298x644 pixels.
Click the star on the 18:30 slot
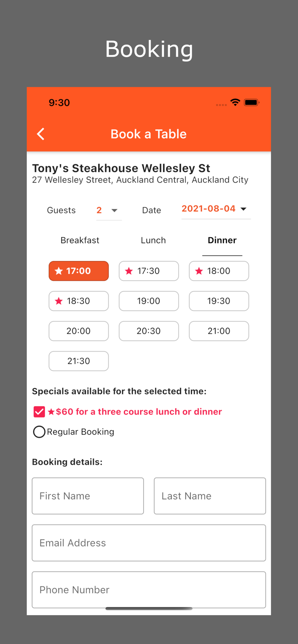coord(59,301)
